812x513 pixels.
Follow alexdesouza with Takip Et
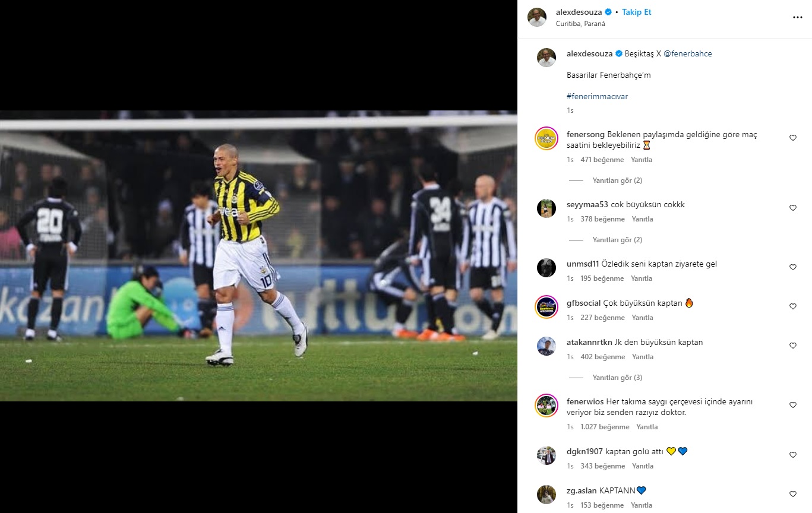[x=637, y=12]
